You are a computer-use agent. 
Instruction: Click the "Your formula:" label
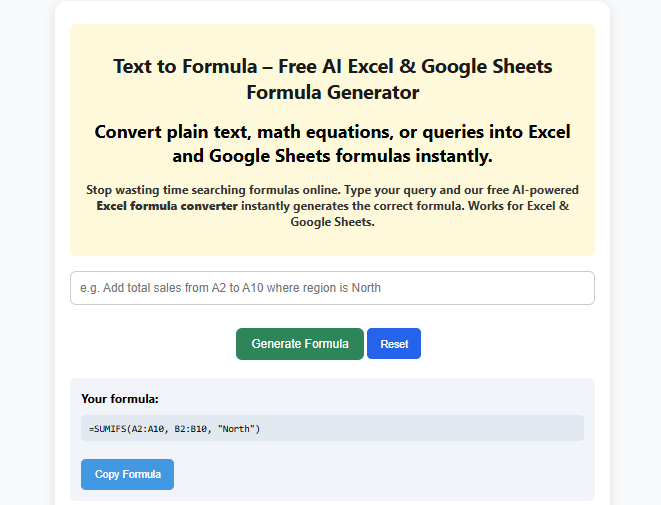pos(115,399)
